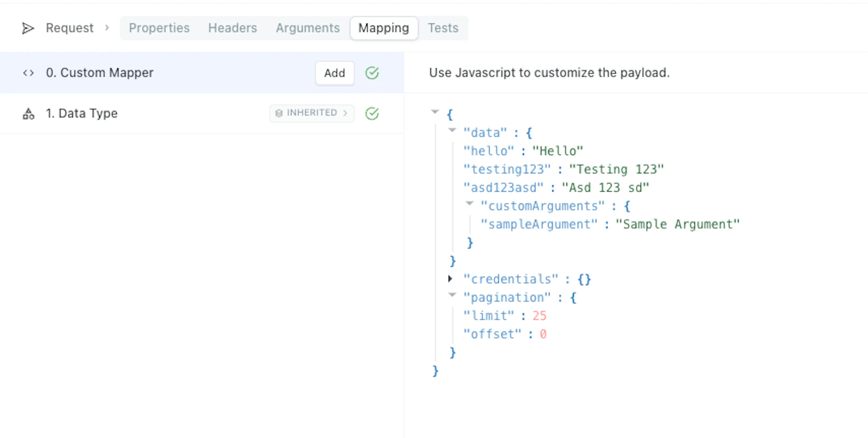Click the green check beside Custom Mapper
Screen dimensions: 868x438
point(372,73)
